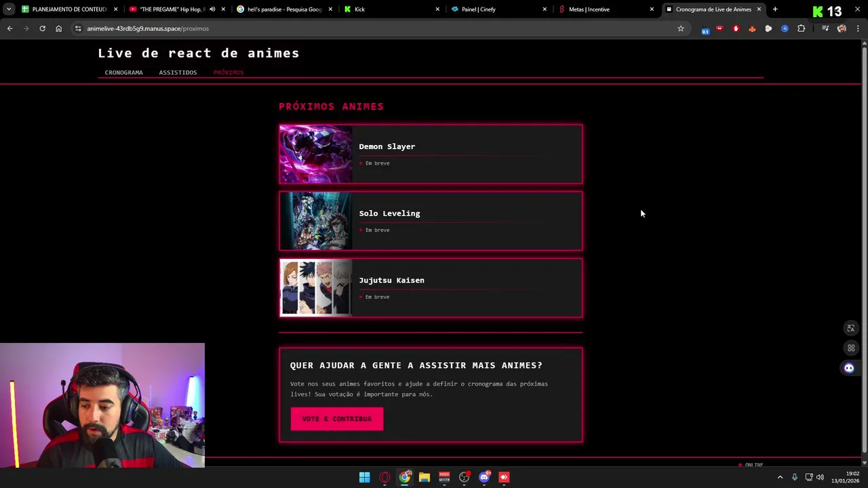Image resolution: width=868 pixels, height=488 pixels.
Task: Click the Demon Slayer title text
Action: tap(387, 146)
